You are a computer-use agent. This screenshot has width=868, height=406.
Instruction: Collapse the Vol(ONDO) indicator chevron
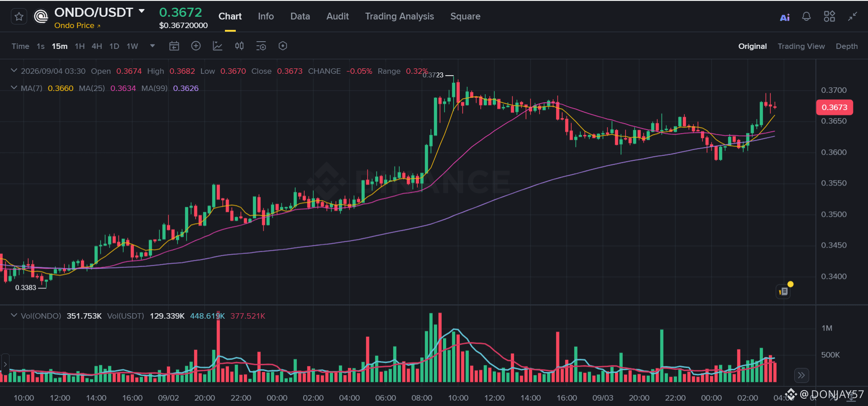tap(14, 315)
